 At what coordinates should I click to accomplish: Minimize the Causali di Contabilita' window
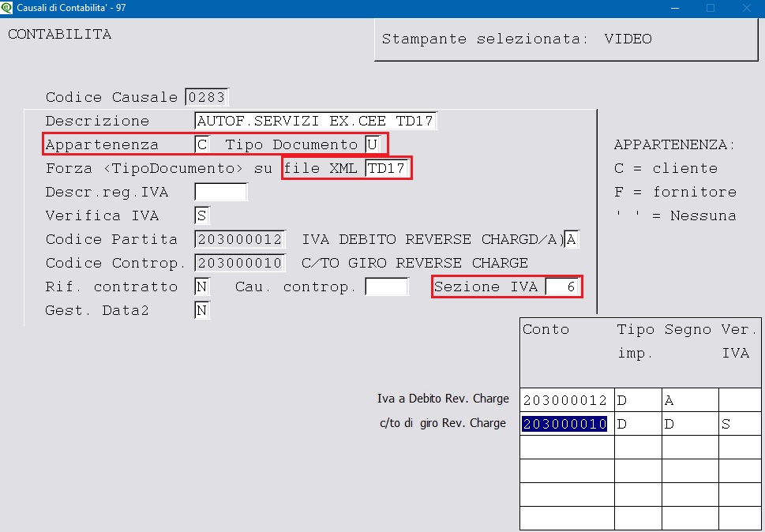coord(673,8)
